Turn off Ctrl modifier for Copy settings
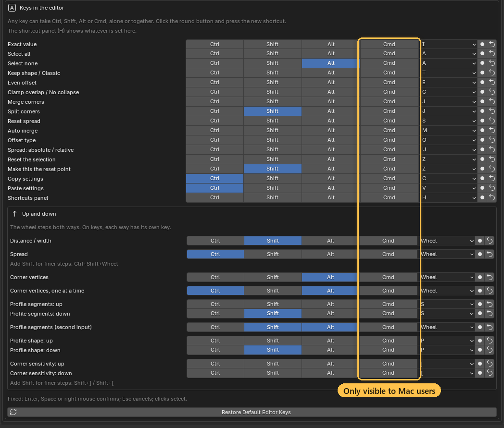Viewport: 504px width, 428px height. point(214,179)
